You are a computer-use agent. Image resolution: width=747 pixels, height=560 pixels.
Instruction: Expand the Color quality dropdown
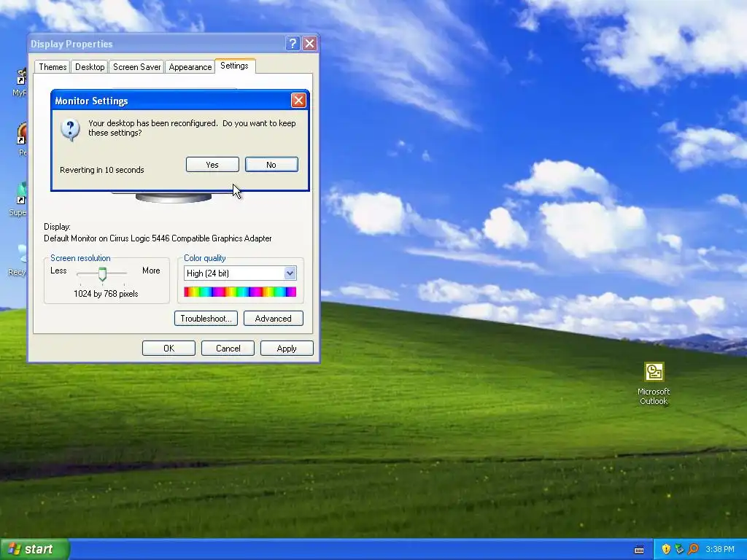(x=290, y=273)
